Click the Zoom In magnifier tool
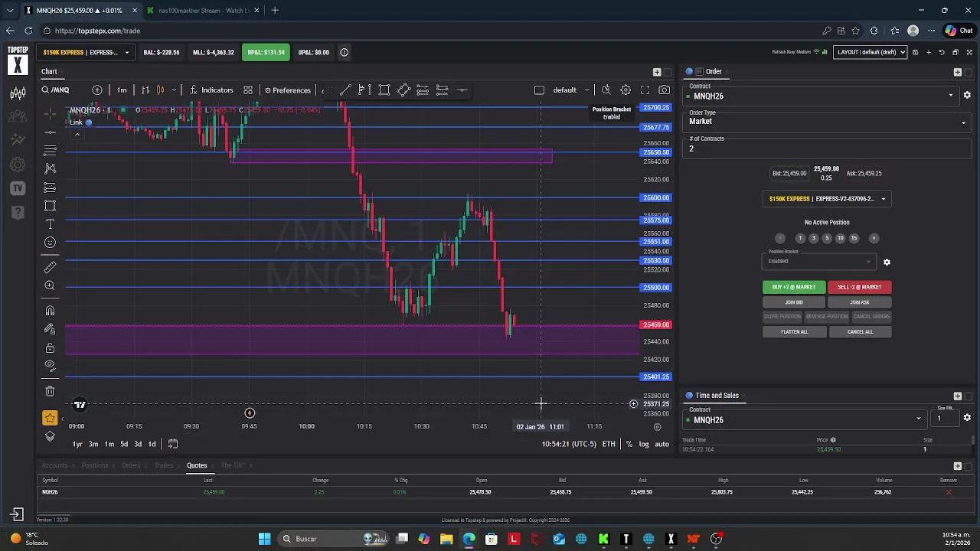The height and width of the screenshot is (551, 980). click(50, 285)
